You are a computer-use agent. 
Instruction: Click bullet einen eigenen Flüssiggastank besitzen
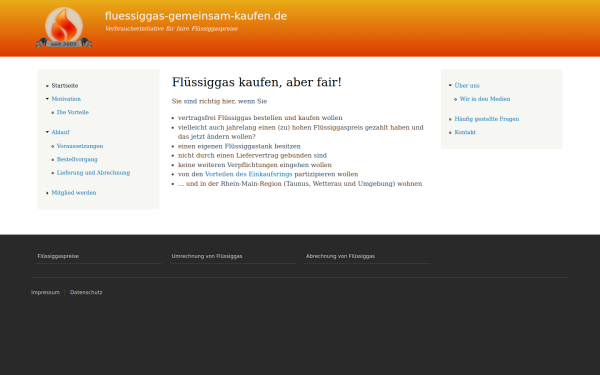tap(239, 146)
